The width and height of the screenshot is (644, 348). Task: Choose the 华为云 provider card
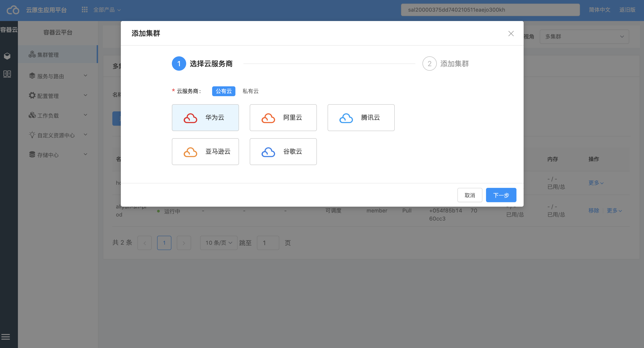(205, 118)
